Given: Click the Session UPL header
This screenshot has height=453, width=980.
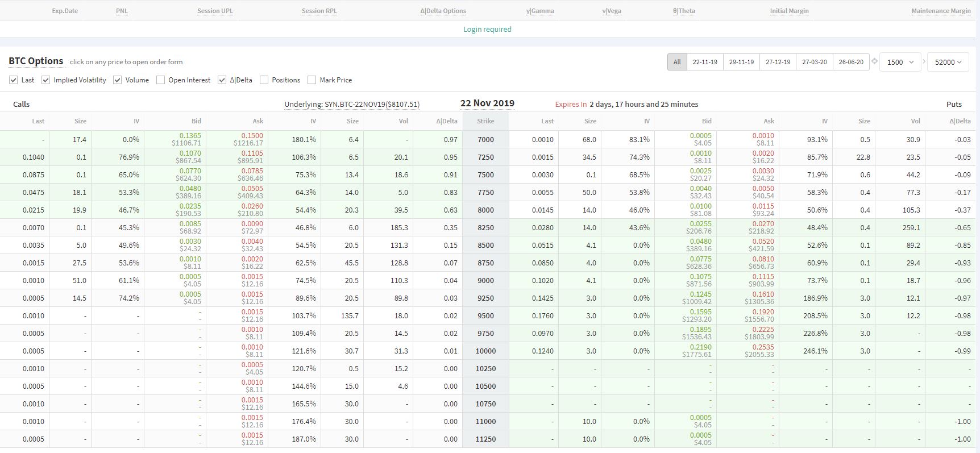Looking at the screenshot, I should coord(215,11).
